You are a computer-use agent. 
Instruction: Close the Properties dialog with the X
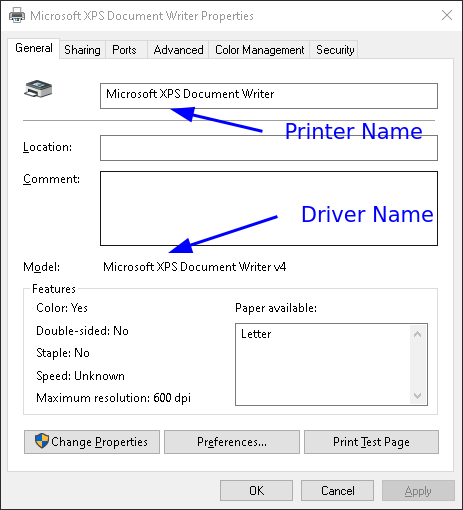coord(447,15)
